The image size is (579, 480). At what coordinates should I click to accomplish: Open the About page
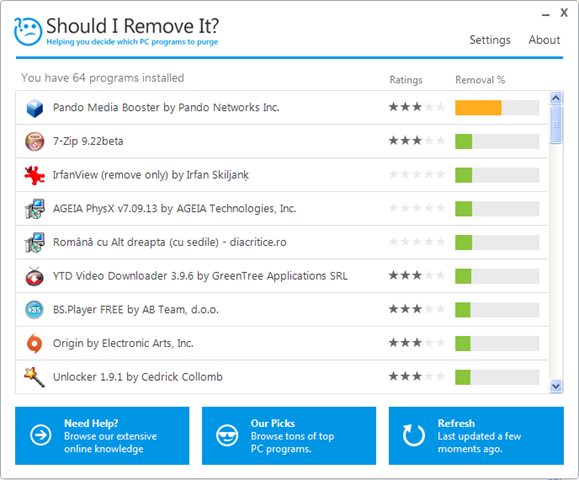tap(544, 40)
